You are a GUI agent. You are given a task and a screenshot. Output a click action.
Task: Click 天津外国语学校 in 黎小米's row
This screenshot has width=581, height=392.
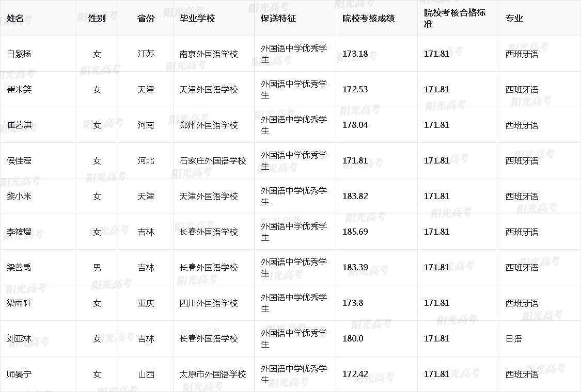click(x=209, y=196)
